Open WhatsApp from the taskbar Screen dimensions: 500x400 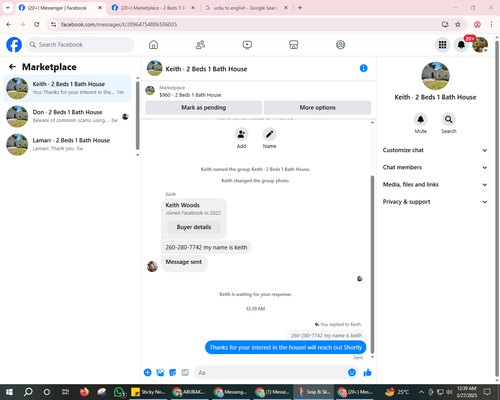[x=119, y=392]
